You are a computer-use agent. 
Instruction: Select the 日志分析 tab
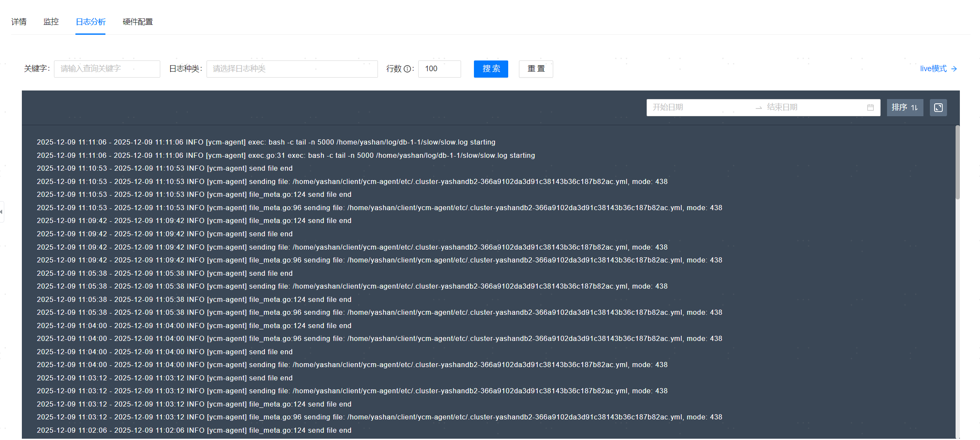90,22
